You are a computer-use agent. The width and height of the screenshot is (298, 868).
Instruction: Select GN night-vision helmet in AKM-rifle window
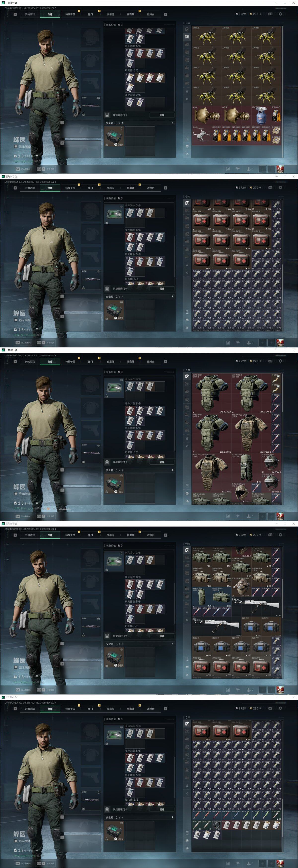[241, 587]
